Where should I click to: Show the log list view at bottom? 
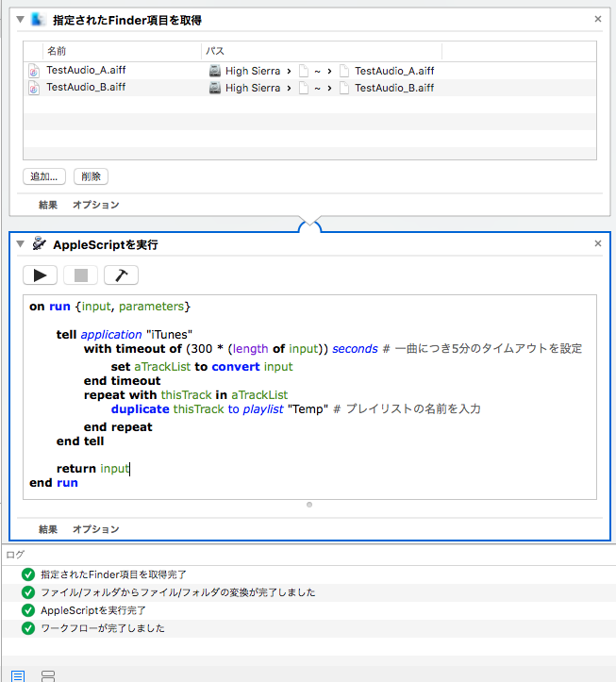point(18,674)
